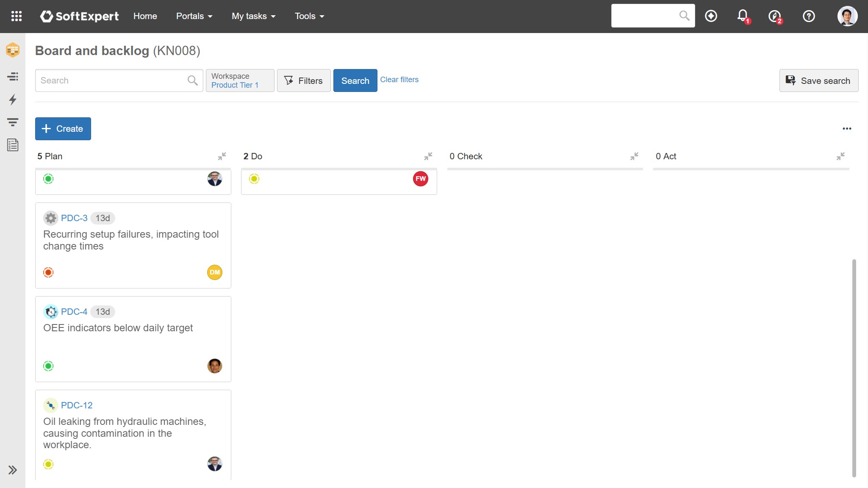Click the '0 Check' column header
Image resolution: width=868 pixels, height=488 pixels.
point(466,156)
